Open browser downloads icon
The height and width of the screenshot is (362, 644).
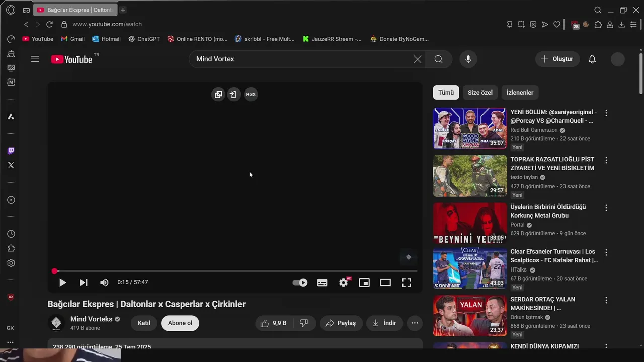pyautogui.click(x=622, y=24)
